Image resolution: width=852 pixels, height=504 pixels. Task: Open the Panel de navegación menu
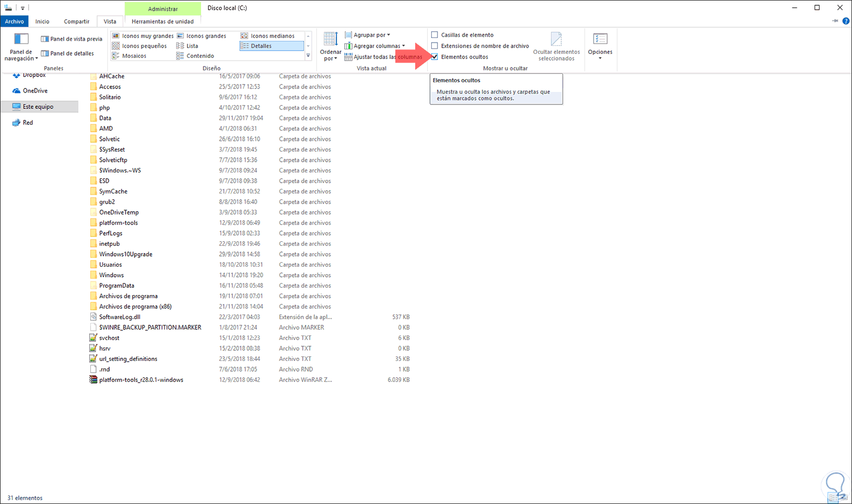(x=21, y=48)
